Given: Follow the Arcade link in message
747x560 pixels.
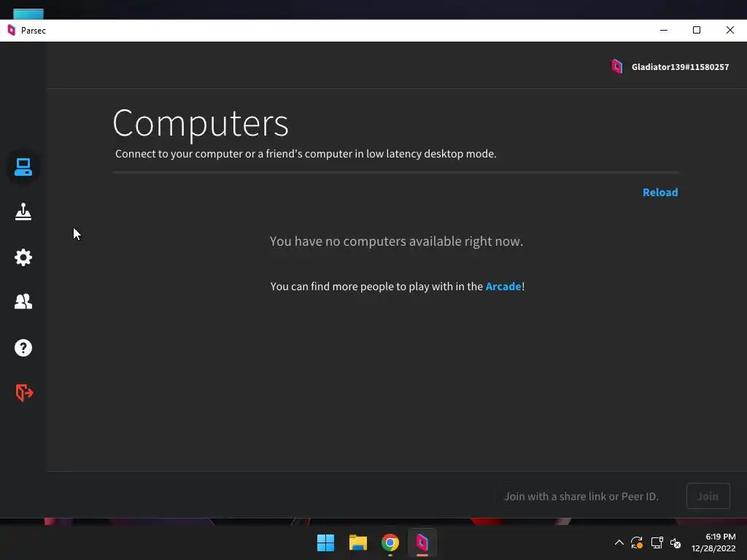Looking at the screenshot, I should tap(503, 286).
